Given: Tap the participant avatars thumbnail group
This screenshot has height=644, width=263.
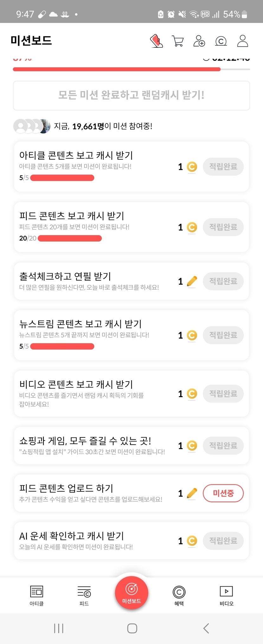Looking at the screenshot, I should click(x=32, y=126).
